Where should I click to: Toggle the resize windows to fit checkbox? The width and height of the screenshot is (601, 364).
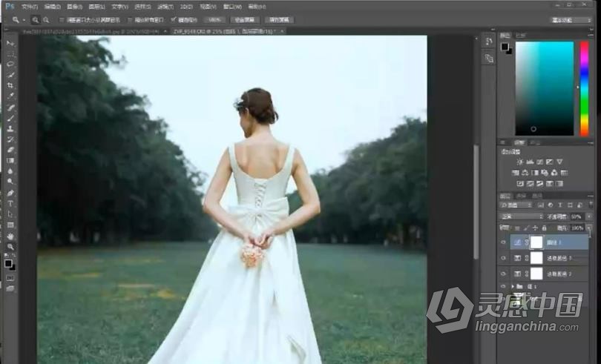[62, 20]
